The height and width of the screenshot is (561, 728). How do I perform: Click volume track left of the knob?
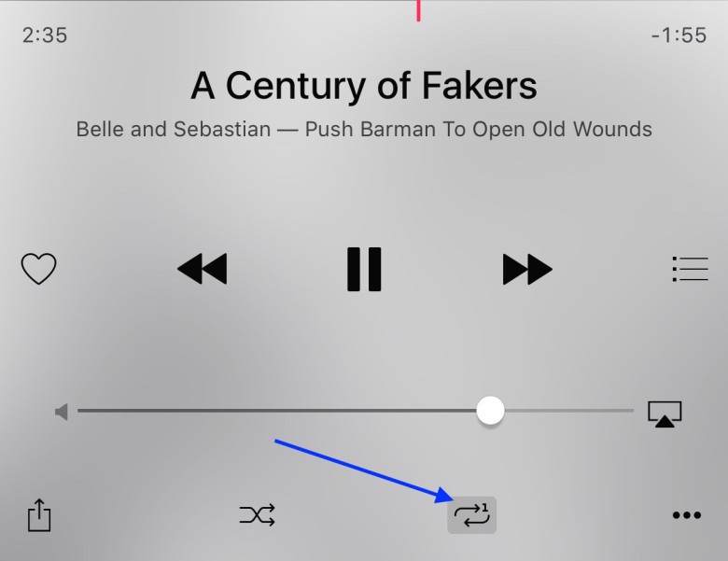pyautogui.click(x=276, y=411)
